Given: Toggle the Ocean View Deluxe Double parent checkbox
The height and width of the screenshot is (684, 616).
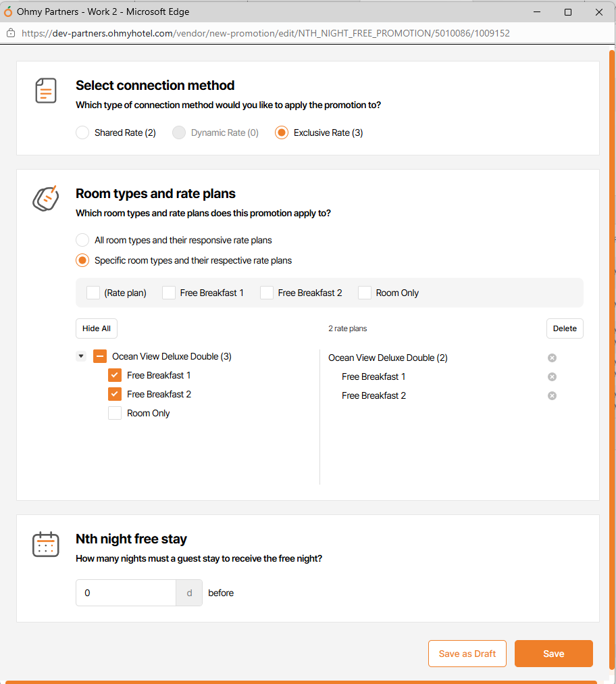Looking at the screenshot, I should tap(100, 356).
